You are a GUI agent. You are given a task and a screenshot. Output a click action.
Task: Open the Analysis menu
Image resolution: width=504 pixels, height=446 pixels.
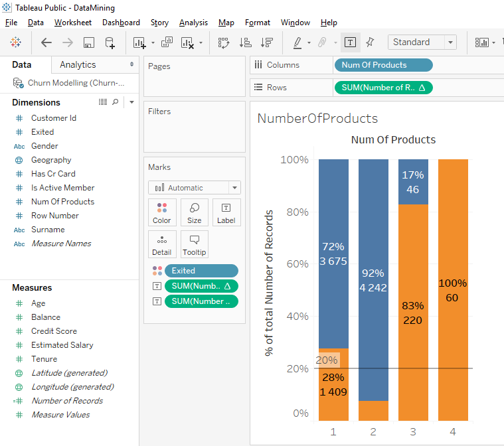(x=193, y=23)
